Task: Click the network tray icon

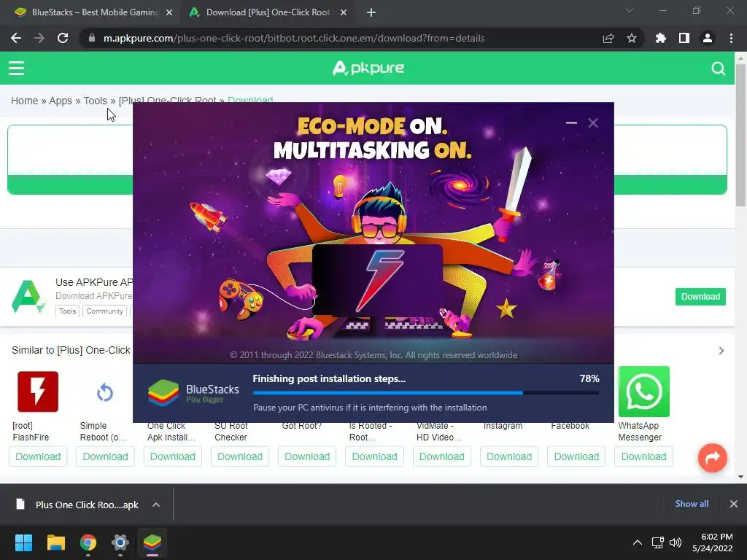Action: click(658, 542)
